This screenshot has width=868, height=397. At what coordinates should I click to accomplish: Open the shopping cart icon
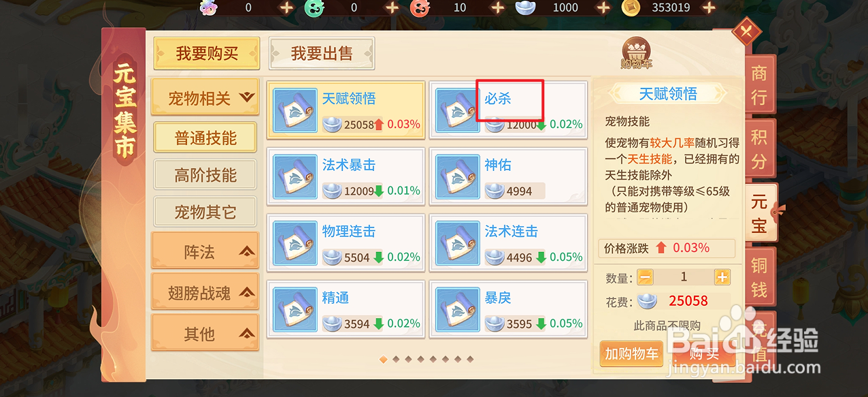point(636,54)
